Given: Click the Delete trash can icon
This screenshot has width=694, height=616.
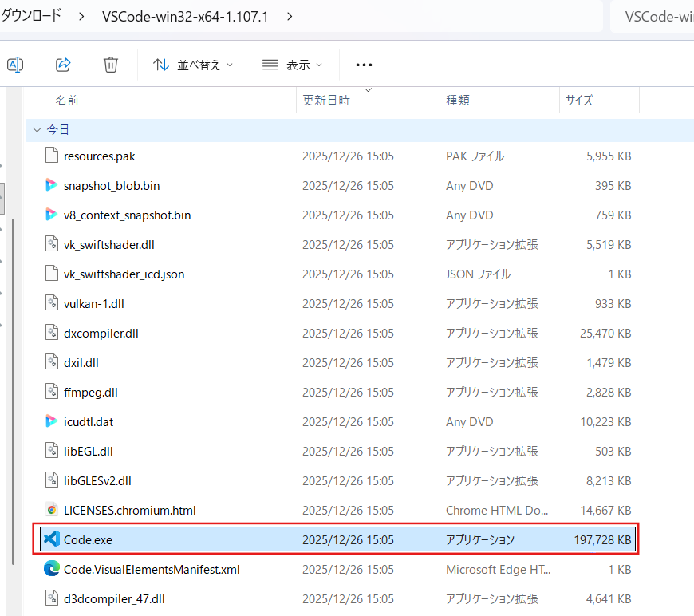Looking at the screenshot, I should click(111, 65).
